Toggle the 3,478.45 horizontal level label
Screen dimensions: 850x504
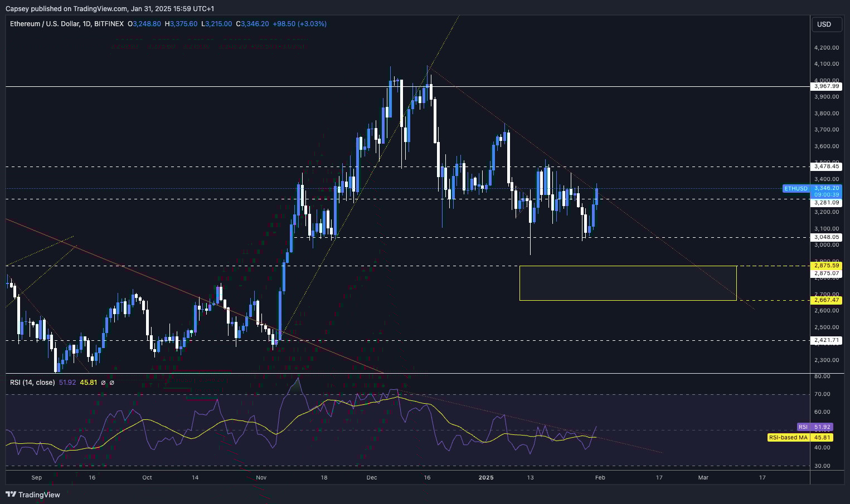[x=827, y=167]
